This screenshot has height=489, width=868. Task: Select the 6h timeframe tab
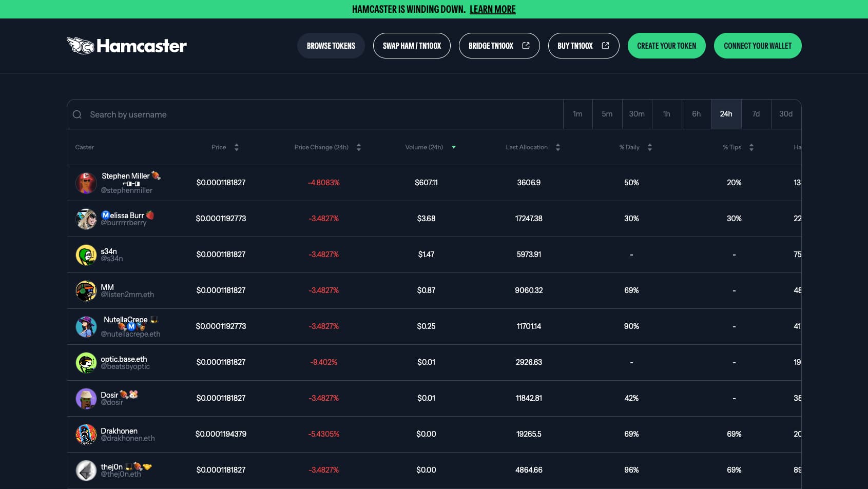click(697, 114)
